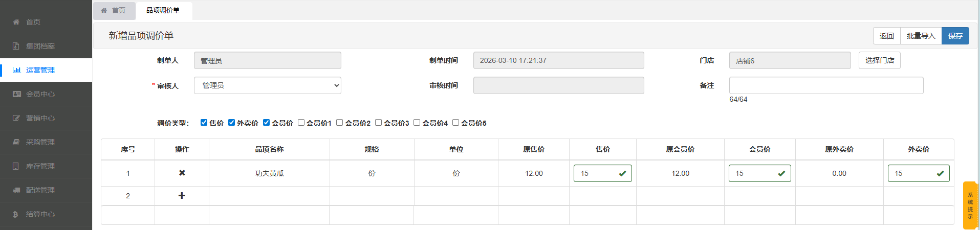Screen dimensions: 980x230
Task: Add a row with the plus icon
Action: [x=182, y=196]
